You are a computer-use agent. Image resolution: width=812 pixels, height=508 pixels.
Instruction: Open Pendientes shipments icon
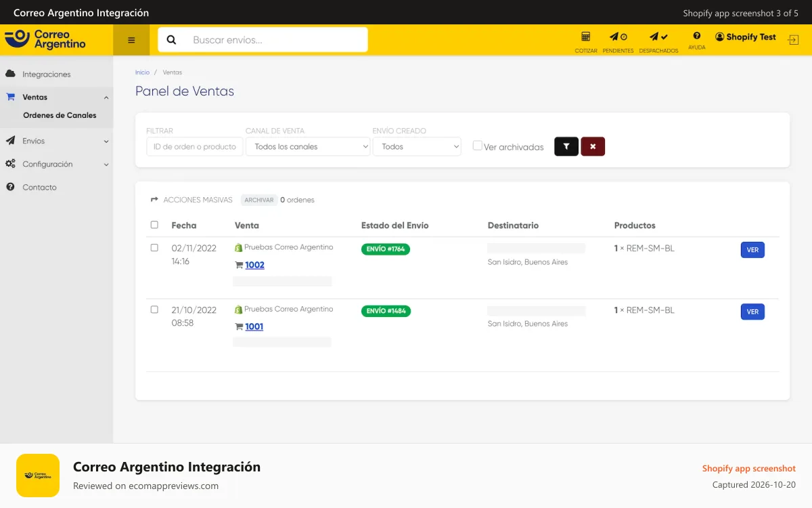point(618,37)
